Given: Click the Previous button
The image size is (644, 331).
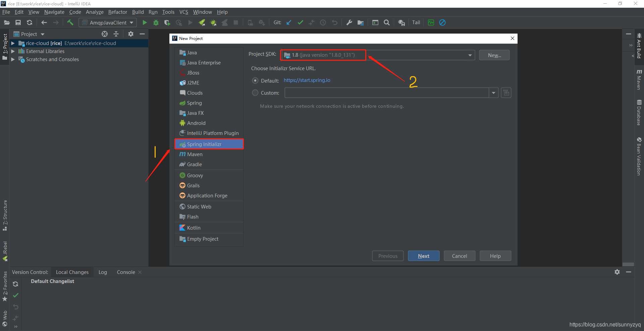Looking at the screenshot, I should (388, 256).
